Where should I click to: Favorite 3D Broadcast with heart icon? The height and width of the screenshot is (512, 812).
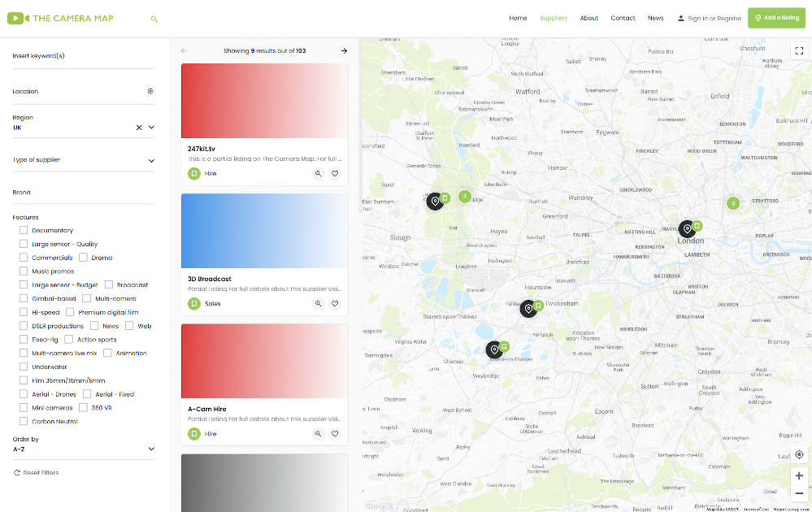coord(335,304)
